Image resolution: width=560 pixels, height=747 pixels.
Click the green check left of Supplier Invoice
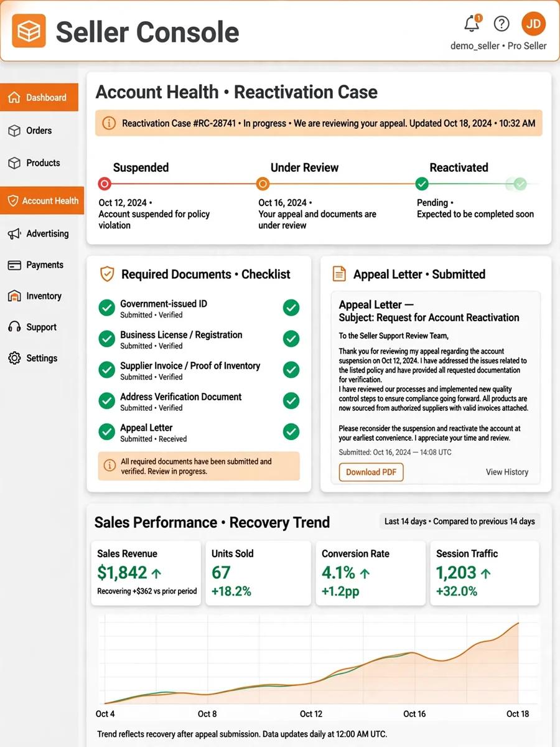pos(107,370)
